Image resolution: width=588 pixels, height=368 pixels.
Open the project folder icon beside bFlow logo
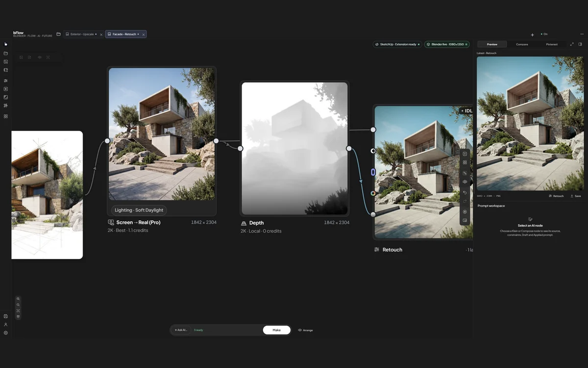coord(58,34)
